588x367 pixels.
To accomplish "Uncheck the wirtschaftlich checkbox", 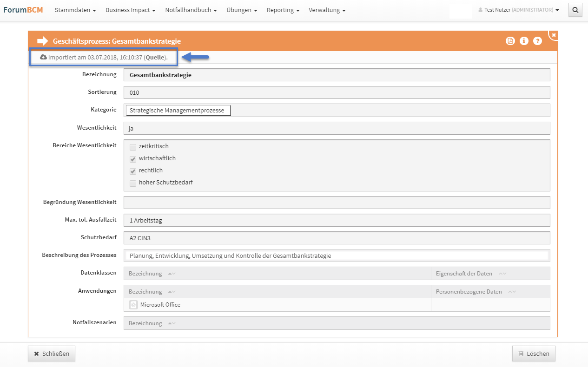I will (x=133, y=159).
